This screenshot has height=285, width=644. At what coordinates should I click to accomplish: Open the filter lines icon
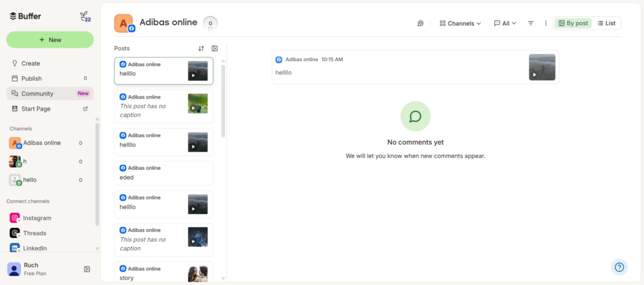point(531,23)
